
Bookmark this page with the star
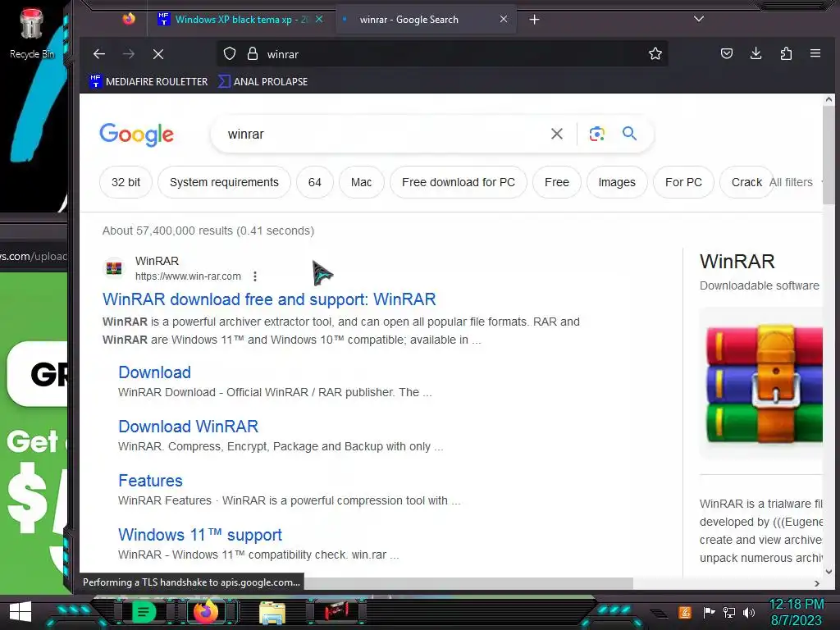tap(655, 53)
